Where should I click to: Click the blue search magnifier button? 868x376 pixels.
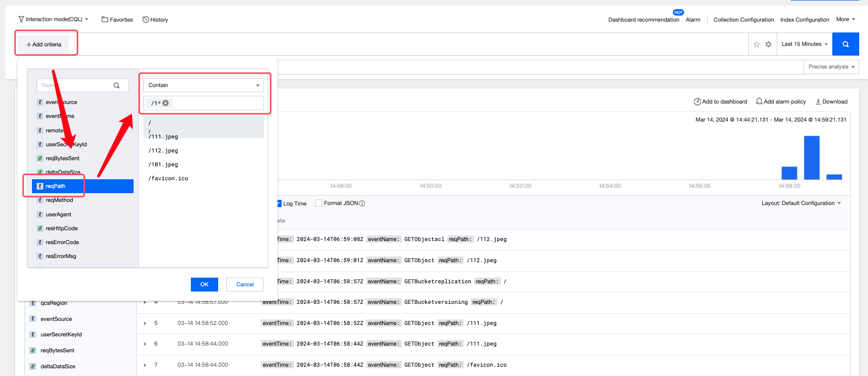coord(845,44)
